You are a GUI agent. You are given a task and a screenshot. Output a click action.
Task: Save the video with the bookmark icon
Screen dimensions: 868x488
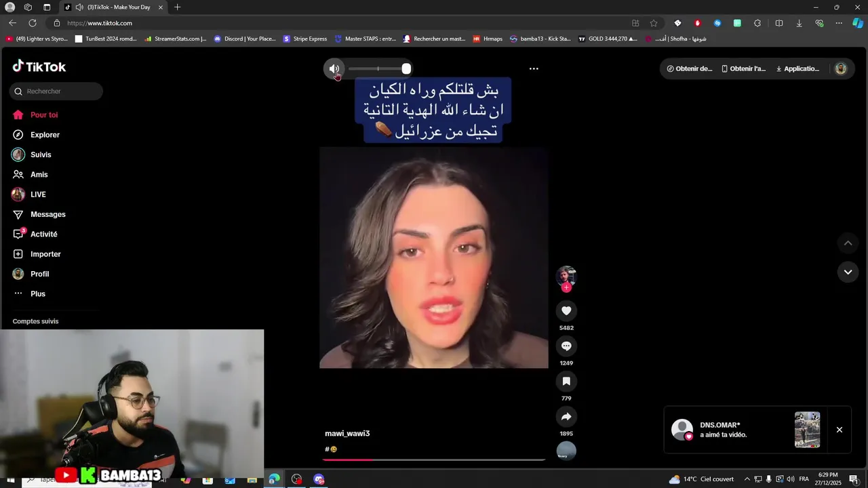pos(566,381)
